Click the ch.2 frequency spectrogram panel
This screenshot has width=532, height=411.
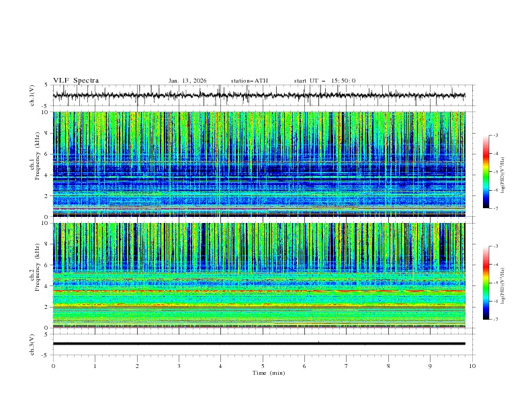[x=259, y=275]
